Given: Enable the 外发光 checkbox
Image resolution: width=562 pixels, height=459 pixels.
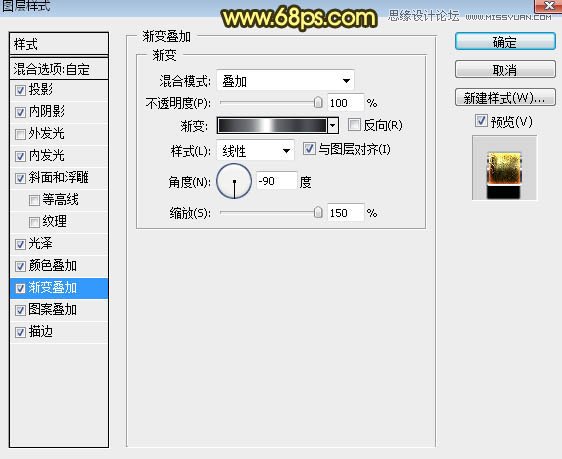Looking at the screenshot, I should (20, 134).
